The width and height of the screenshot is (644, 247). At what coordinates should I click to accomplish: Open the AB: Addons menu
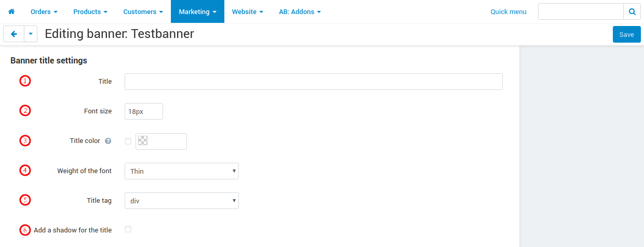point(300,11)
